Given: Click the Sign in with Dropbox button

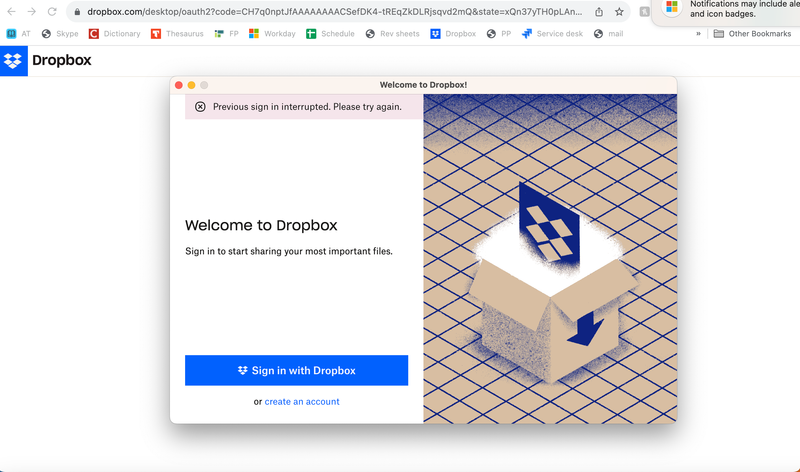Looking at the screenshot, I should 296,370.
